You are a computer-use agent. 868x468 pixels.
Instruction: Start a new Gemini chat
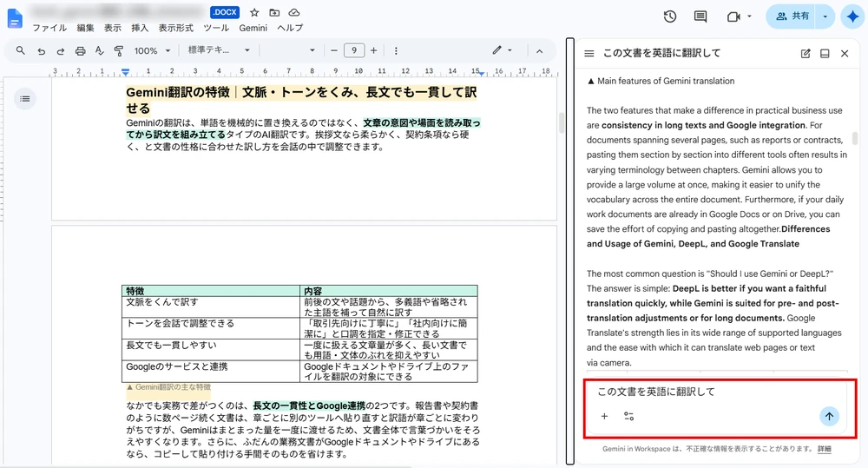(x=806, y=53)
